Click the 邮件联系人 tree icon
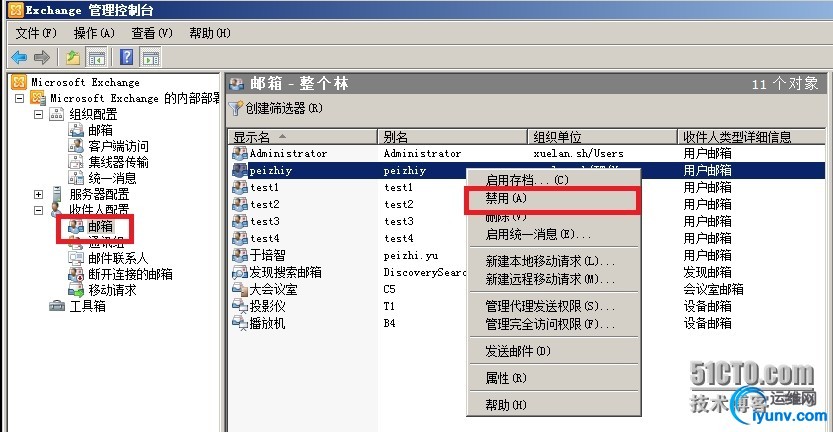 tap(76, 258)
